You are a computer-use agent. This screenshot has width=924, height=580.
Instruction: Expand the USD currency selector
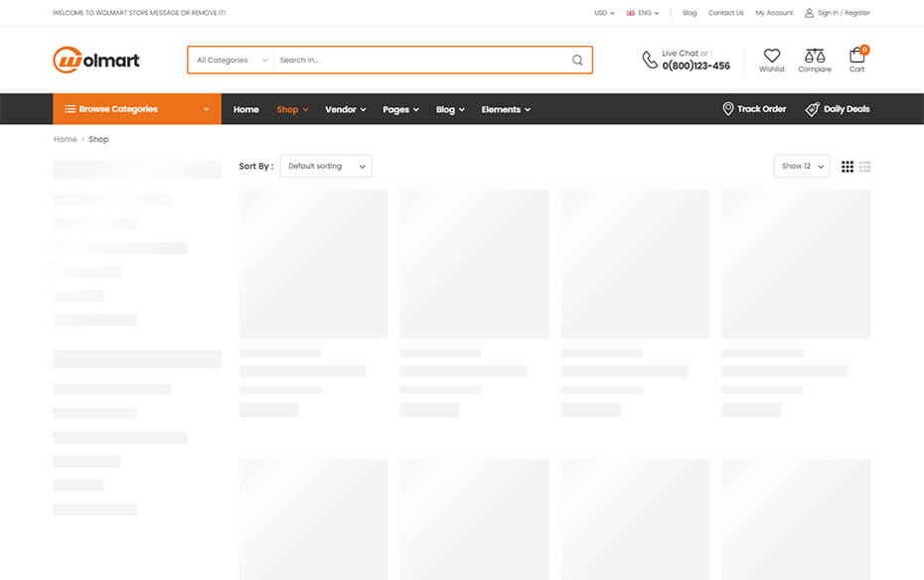coord(604,13)
